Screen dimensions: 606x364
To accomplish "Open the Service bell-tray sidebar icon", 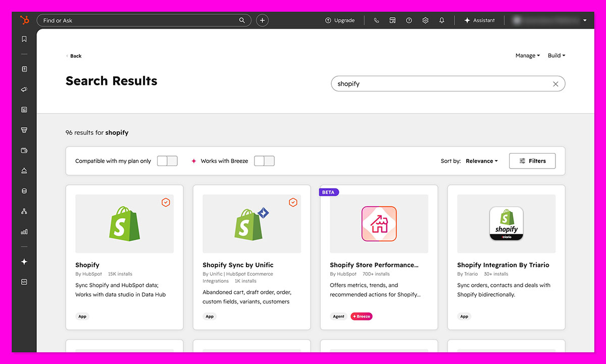I will 24,171.
